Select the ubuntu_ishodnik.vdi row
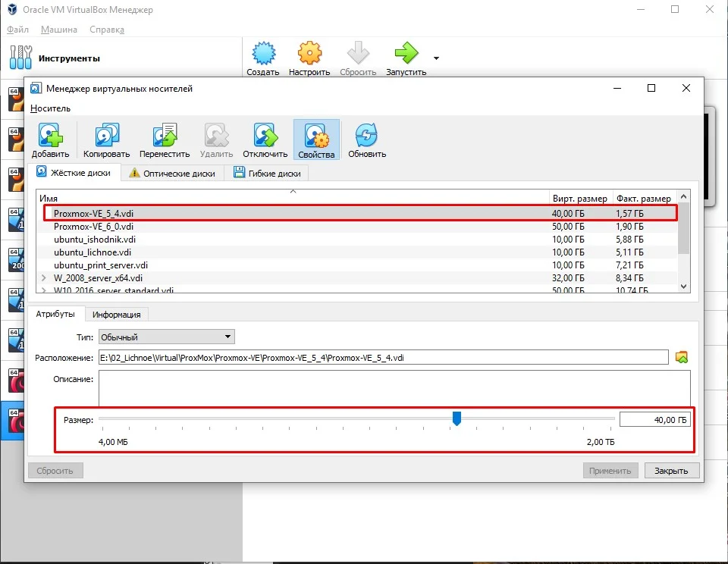The image size is (728, 564). point(356,239)
